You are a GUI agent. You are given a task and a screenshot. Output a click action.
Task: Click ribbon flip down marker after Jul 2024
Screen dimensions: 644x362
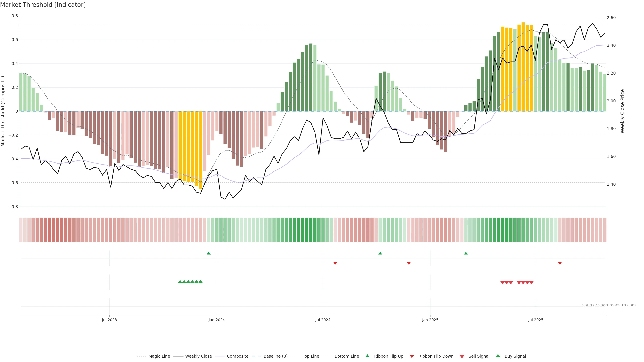[x=335, y=263]
